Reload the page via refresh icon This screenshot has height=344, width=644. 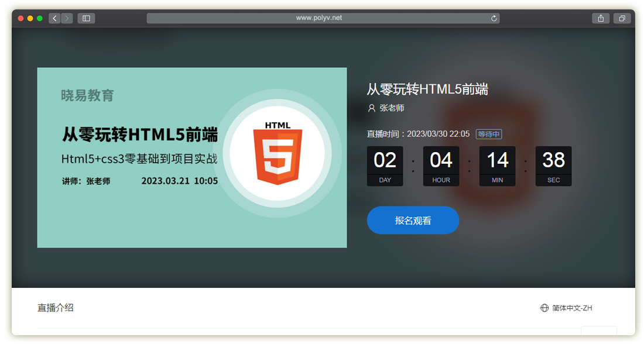pos(494,18)
